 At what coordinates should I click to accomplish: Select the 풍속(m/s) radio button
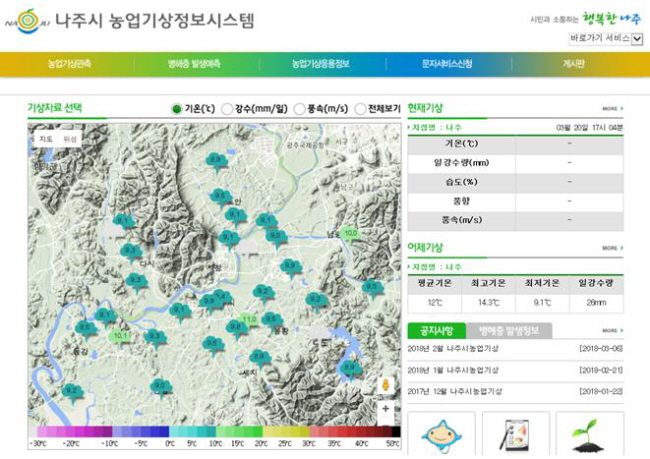click(300, 108)
